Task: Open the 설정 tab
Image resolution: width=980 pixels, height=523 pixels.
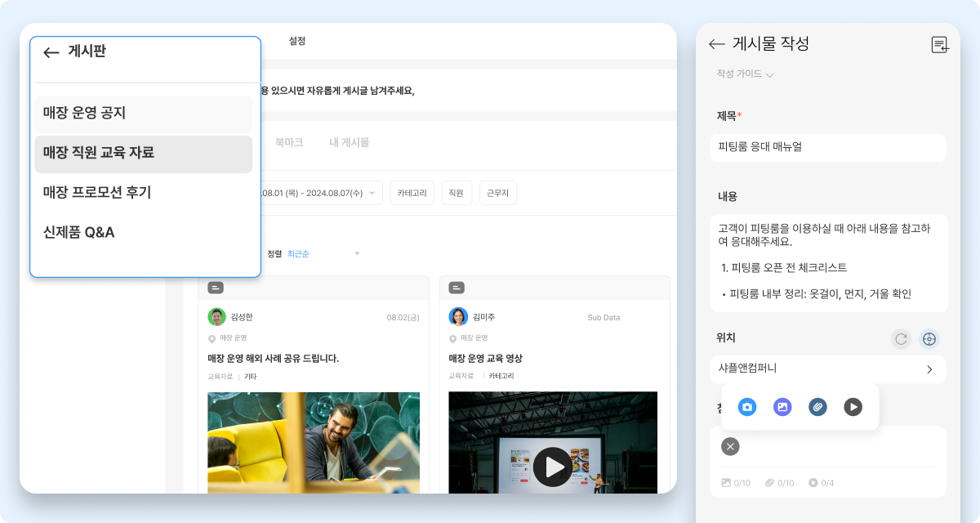Action: tap(297, 41)
